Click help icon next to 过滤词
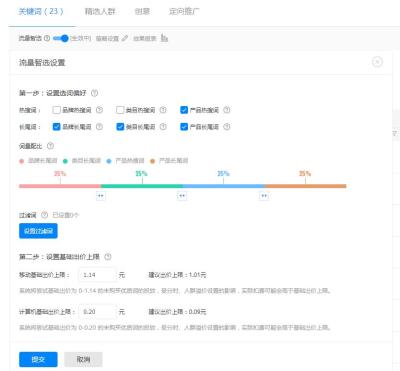The width and height of the screenshot is (400, 371). click(x=44, y=215)
